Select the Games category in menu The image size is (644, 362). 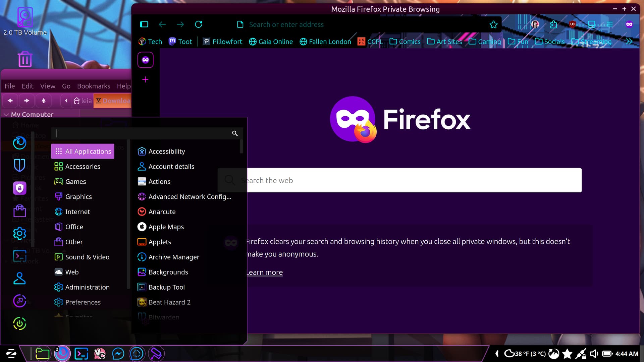75,182
